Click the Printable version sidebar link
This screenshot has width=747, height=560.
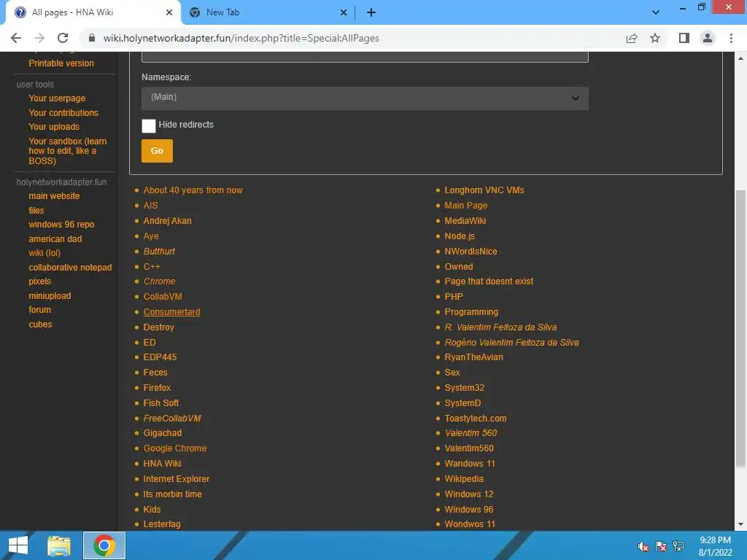(61, 63)
